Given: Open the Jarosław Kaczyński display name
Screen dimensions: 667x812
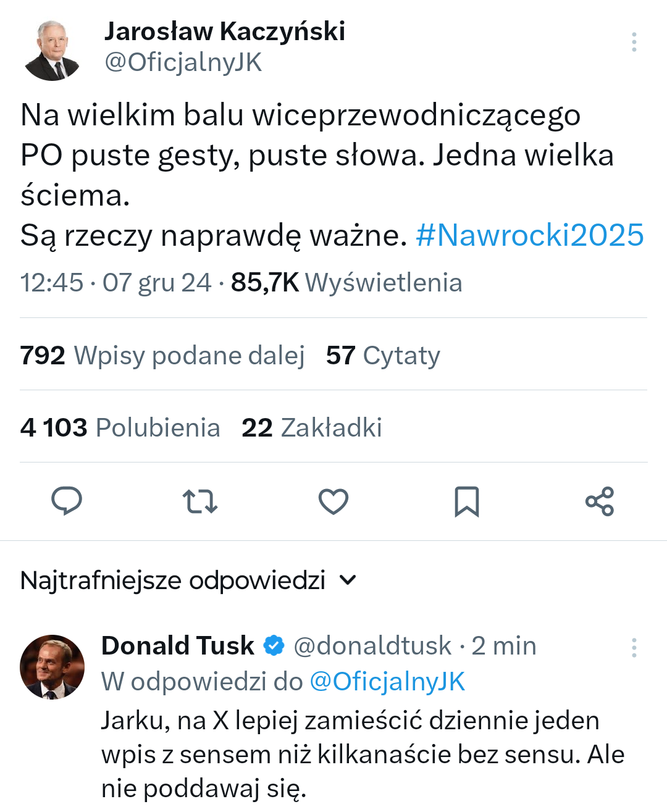Looking at the screenshot, I should coord(225,31).
